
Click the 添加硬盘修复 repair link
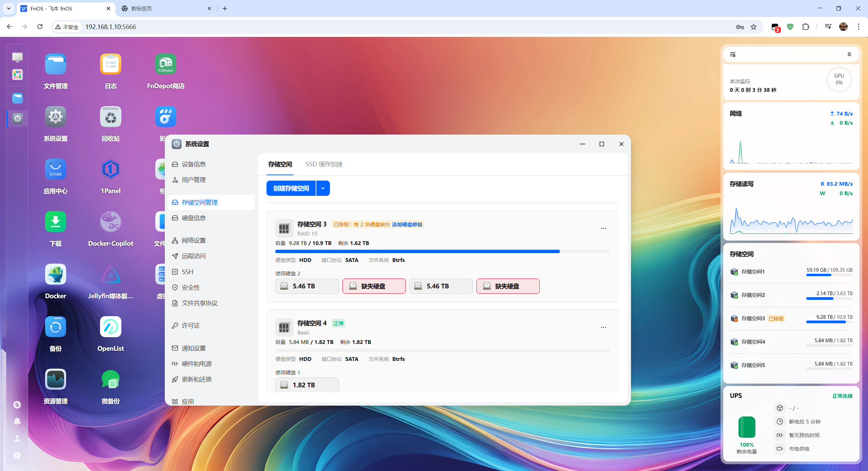(x=407, y=224)
